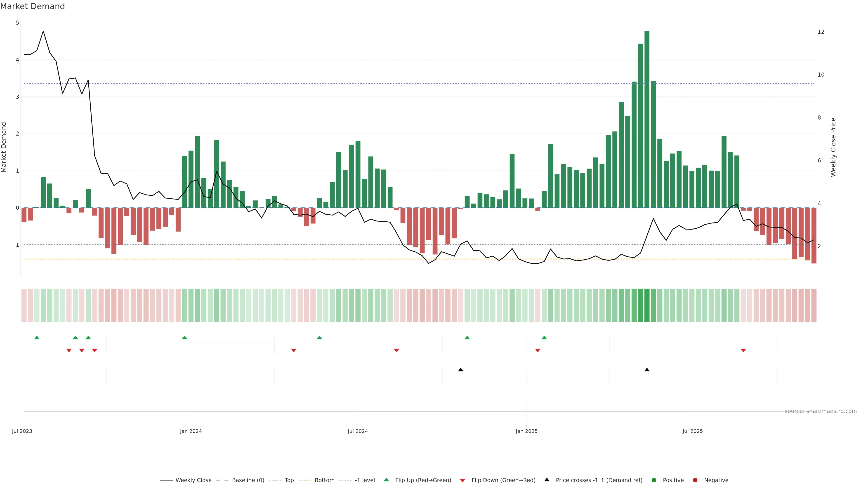Click the Jan 2024 x-axis label
Viewport: 868px width, 488px height.
coord(191,431)
